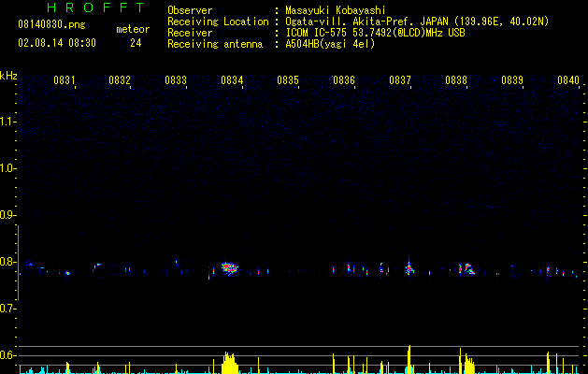Click the 0840 time marker
This screenshot has height=374, width=588.
[568, 80]
